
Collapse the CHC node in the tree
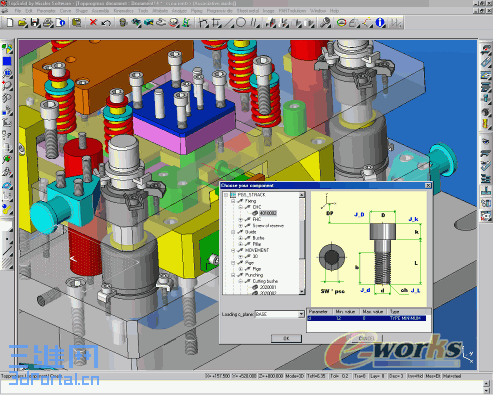(x=240, y=207)
